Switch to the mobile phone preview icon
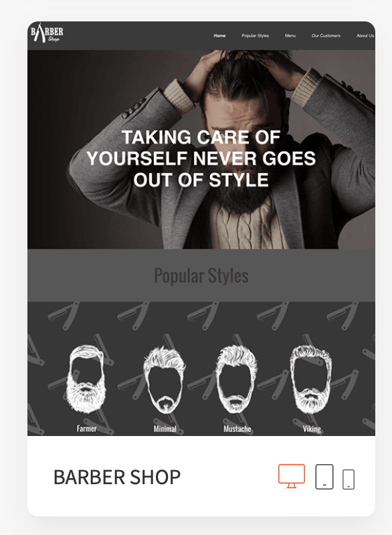The image size is (392, 535). point(349,479)
